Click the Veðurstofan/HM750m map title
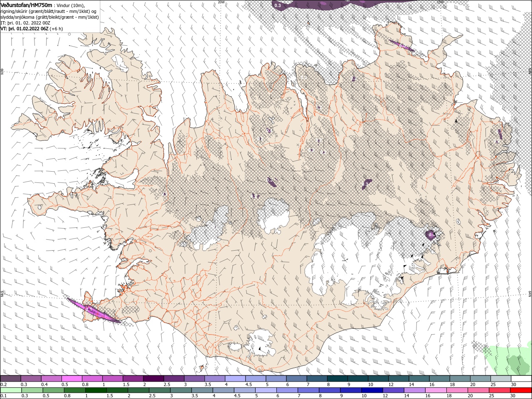This screenshot has width=532, height=399. [26, 5]
